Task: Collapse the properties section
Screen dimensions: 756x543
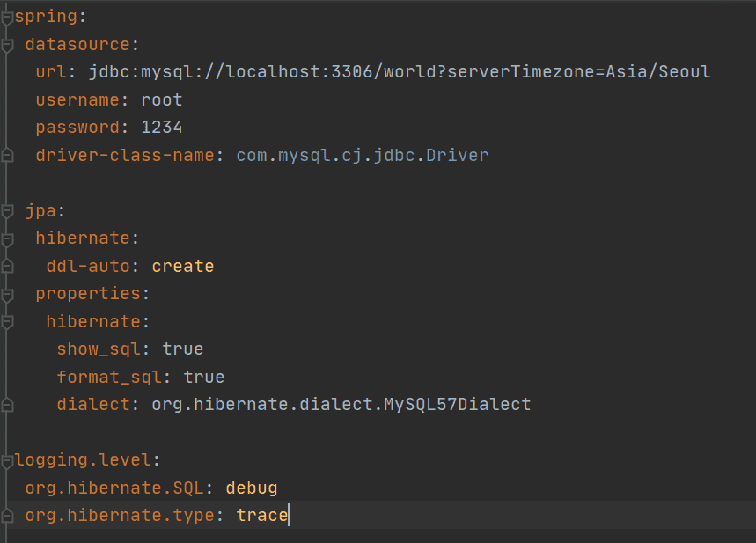Action: (x=7, y=293)
